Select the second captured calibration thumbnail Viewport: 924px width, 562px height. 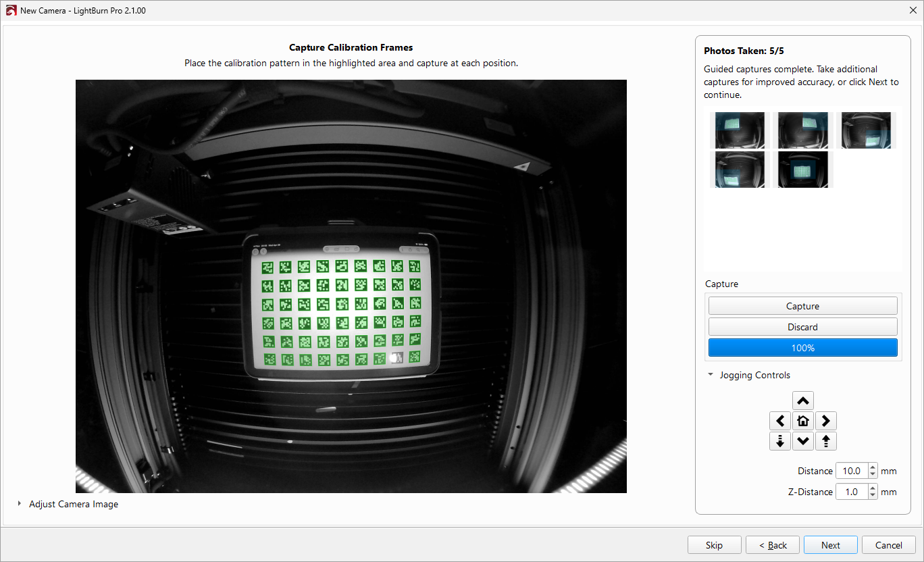pos(803,130)
